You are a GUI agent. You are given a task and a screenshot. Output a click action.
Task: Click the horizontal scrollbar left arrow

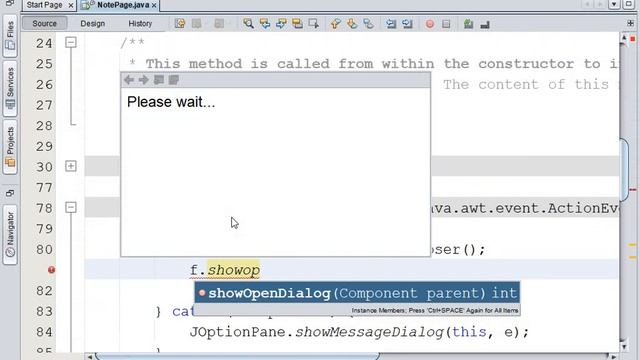90,356
